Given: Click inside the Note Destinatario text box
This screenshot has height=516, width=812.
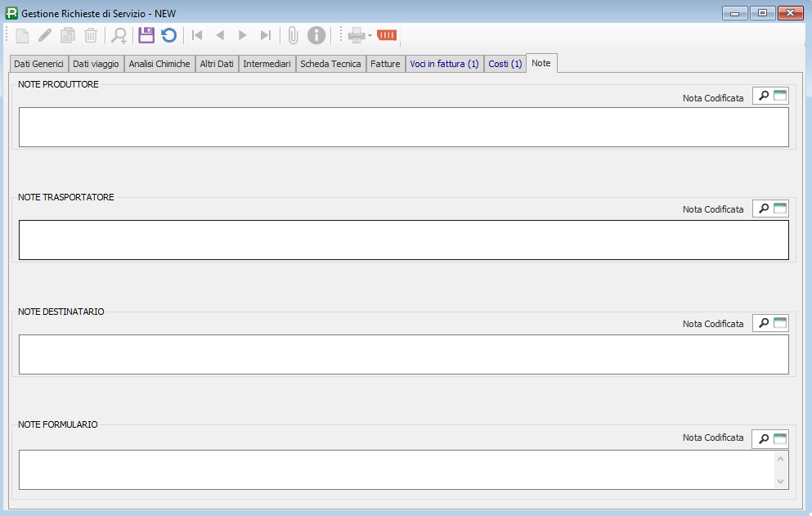Looking at the screenshot, I should (403, 355).
